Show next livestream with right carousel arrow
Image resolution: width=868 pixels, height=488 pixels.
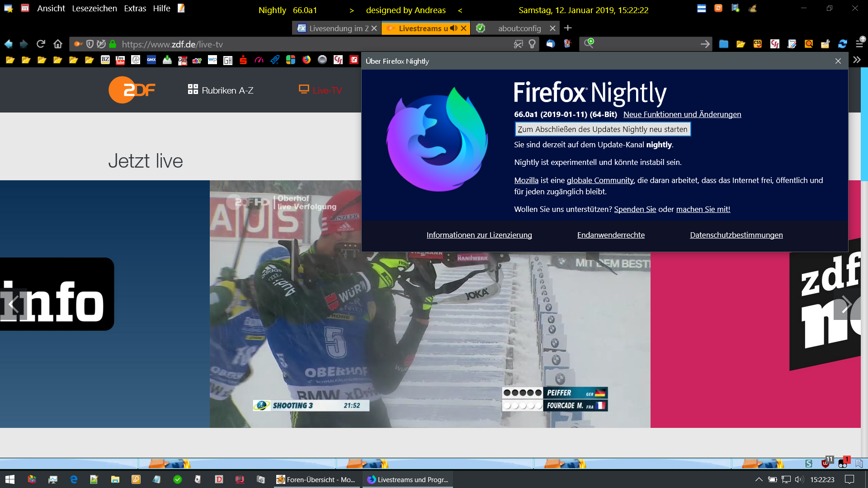tap(846, 304)
